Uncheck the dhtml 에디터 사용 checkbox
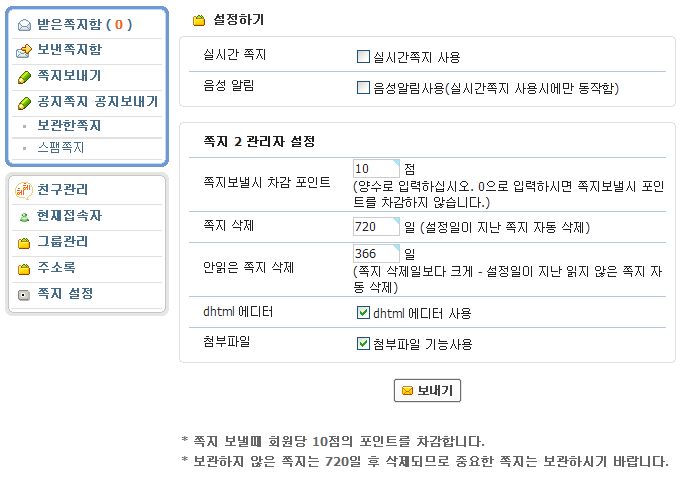Image resolution: width=685 pixels, height=483 pixels. (364, 313)
